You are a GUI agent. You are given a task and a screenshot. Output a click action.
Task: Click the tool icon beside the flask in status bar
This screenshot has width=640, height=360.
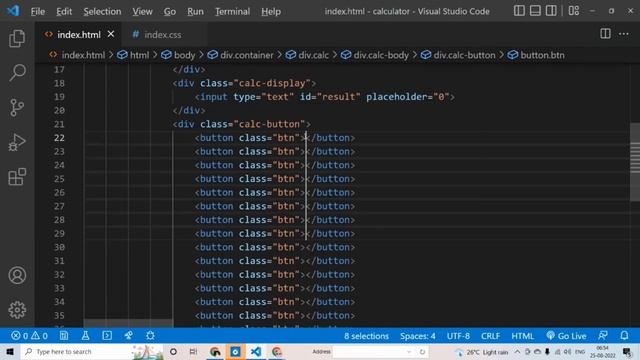pos(129,336)
